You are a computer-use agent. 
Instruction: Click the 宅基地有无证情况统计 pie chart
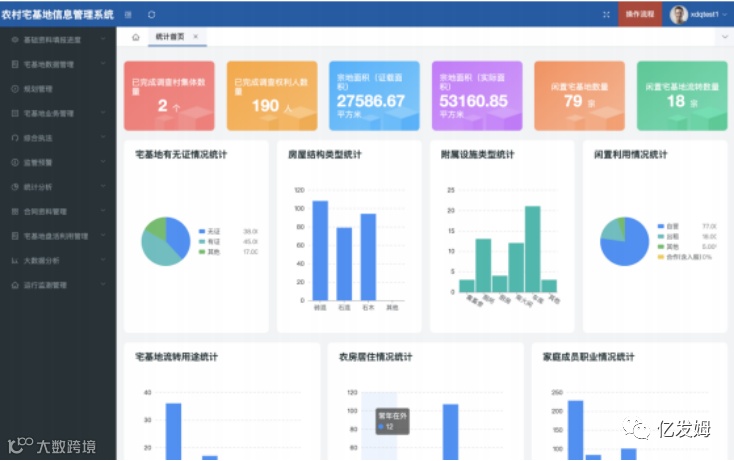click(x=166, y=241)
